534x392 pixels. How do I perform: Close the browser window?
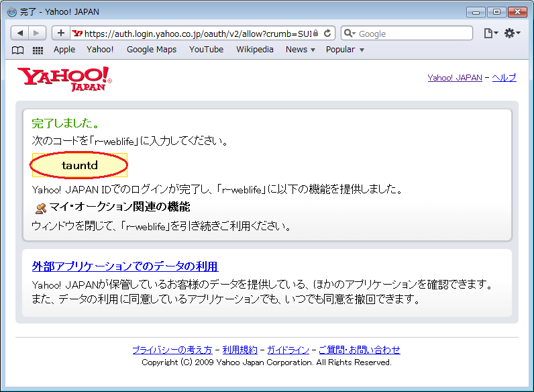coord(517,12)
